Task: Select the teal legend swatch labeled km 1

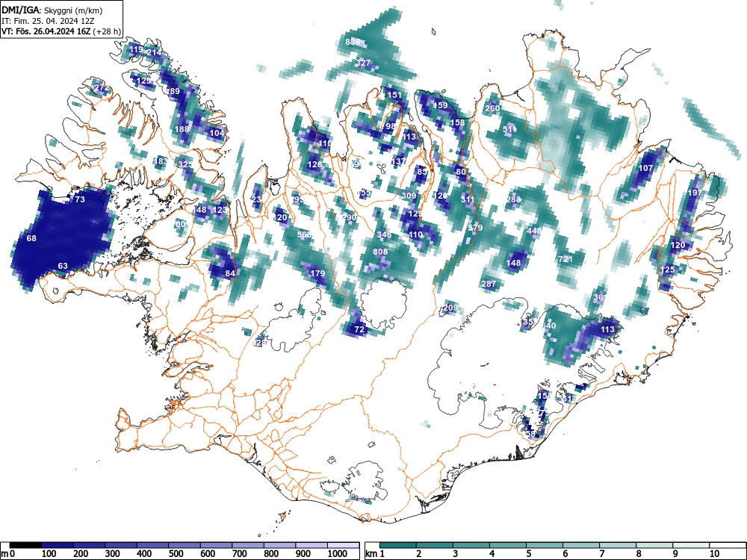Action: coord(398,545)
